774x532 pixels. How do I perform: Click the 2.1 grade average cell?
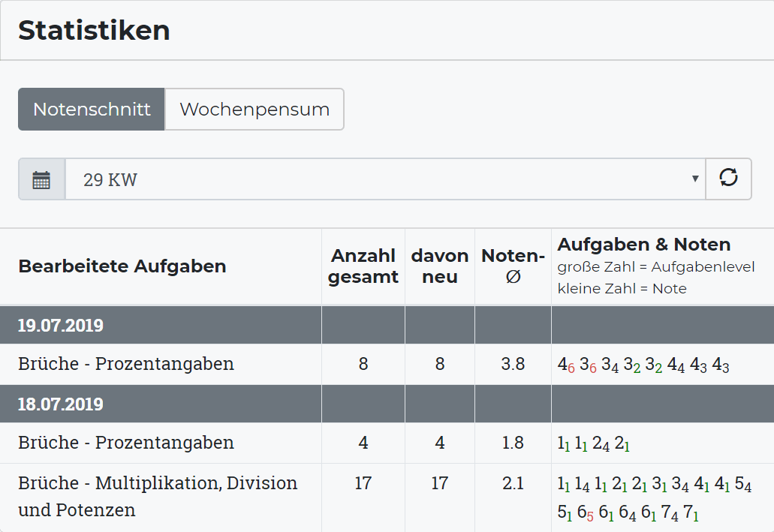(513, 484)
